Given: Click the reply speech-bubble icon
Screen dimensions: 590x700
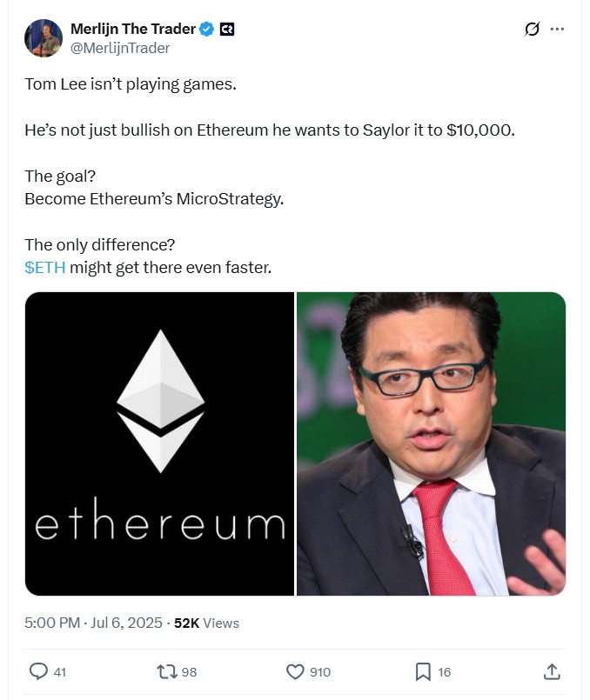Looking at the screenshot, I should pos(37,671).
